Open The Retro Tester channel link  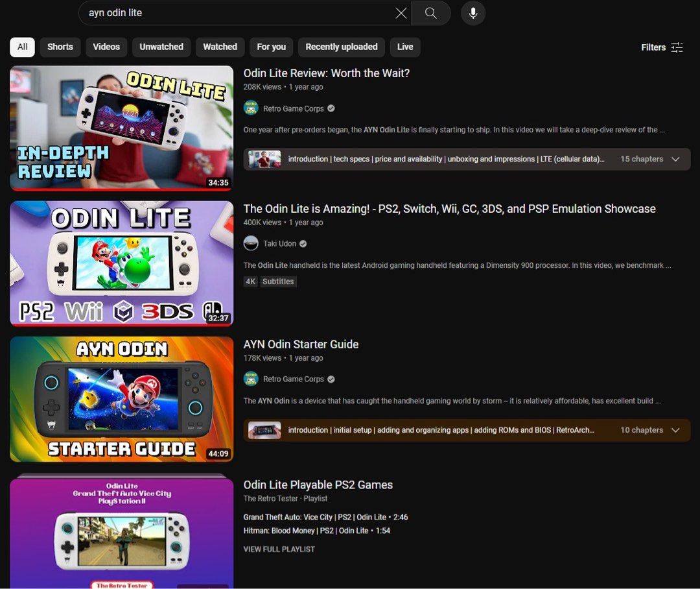[x=270, y=499]
